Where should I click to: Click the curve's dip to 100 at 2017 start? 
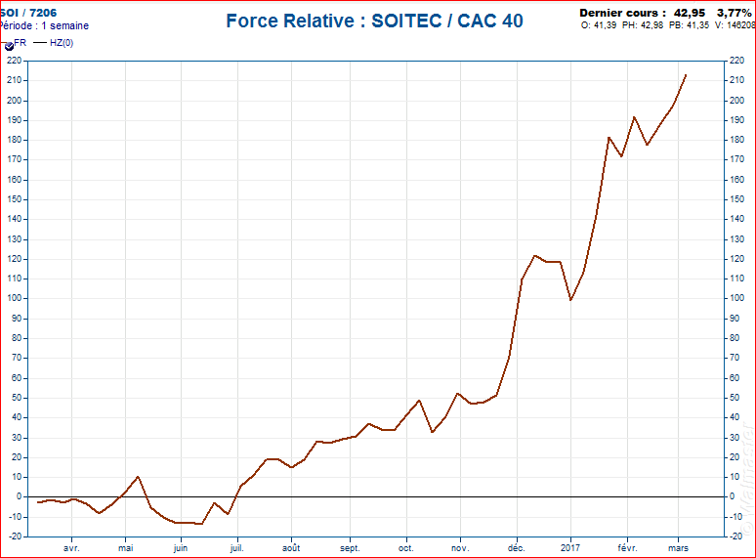(570, 300)
